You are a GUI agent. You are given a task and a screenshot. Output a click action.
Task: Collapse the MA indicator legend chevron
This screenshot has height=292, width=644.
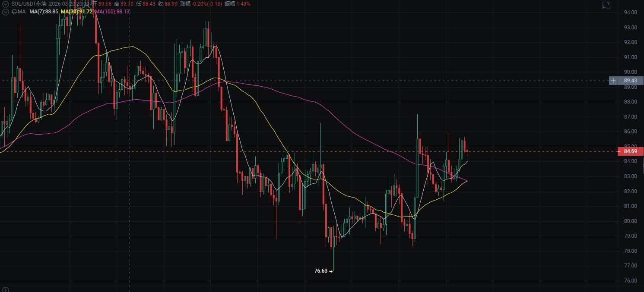(6, 12)
